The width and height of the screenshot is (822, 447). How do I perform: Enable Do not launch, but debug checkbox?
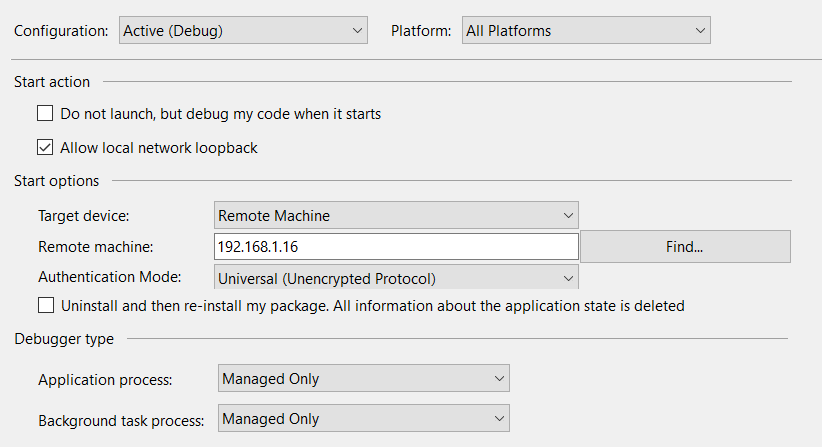tap(45, 113)
